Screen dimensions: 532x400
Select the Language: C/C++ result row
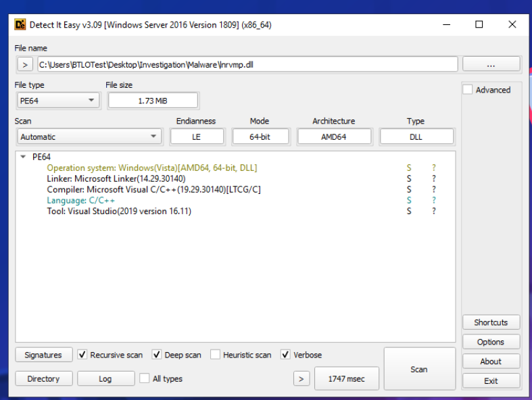80,200
